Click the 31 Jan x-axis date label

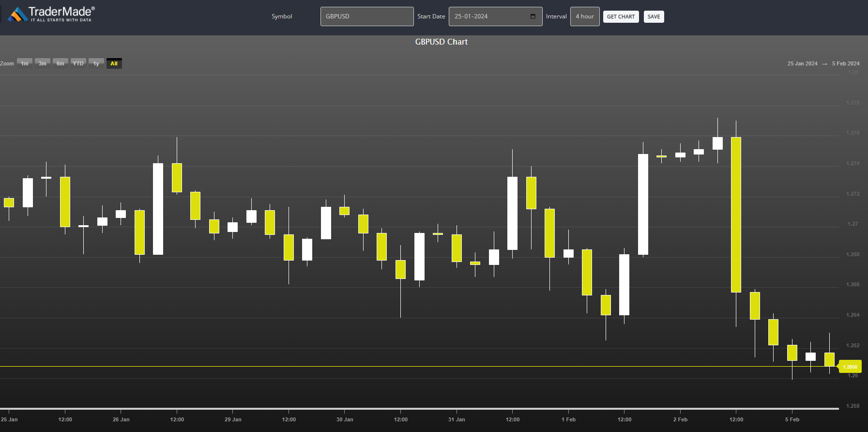click(x=457, y=419)
